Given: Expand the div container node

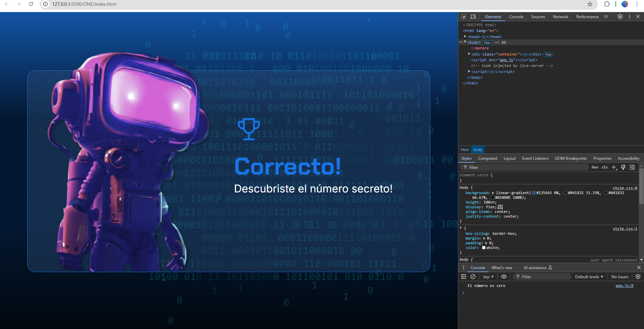Looking at the screenshot, I should (469, 54).
